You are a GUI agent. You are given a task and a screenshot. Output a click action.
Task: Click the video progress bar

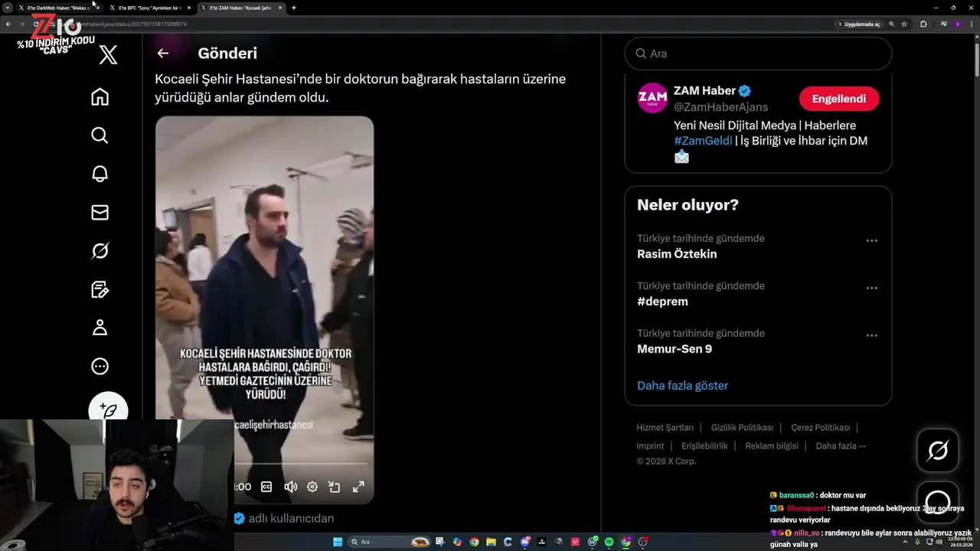click(x=300, y=464)
